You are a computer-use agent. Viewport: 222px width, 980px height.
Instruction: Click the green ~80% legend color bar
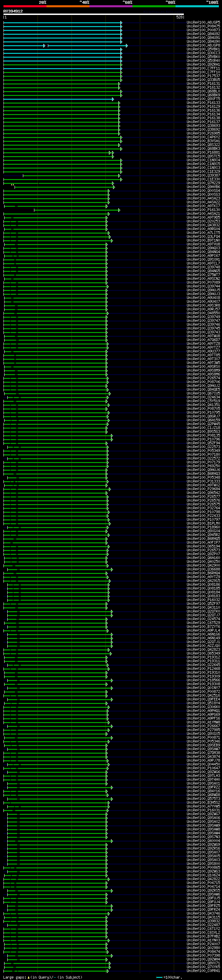pyautogui.click(x=154, y=6)
